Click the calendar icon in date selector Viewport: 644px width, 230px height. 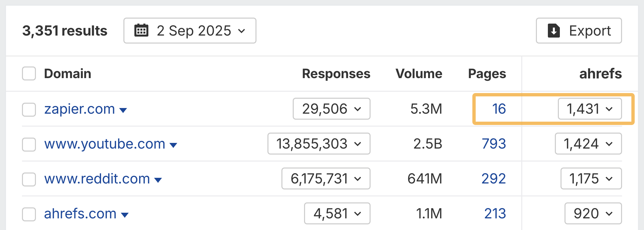[141, 31]
